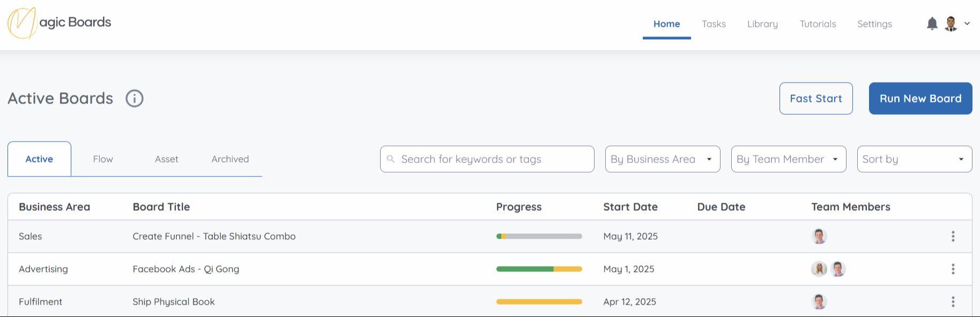Focus the keywords or tags search field
The width and height of the screenshot is (980, 317).
(487, 159)
